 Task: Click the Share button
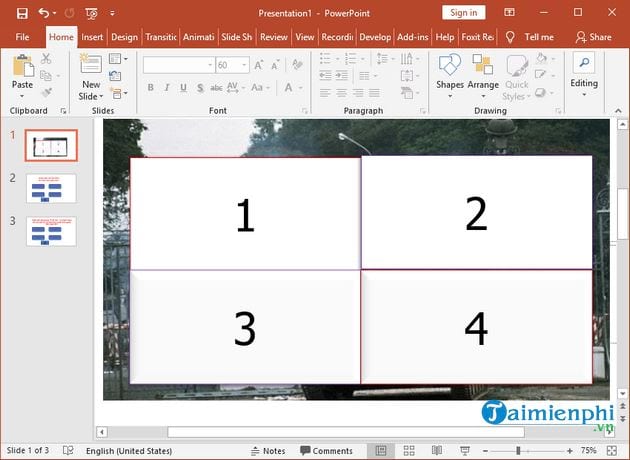tap(593, 37)
